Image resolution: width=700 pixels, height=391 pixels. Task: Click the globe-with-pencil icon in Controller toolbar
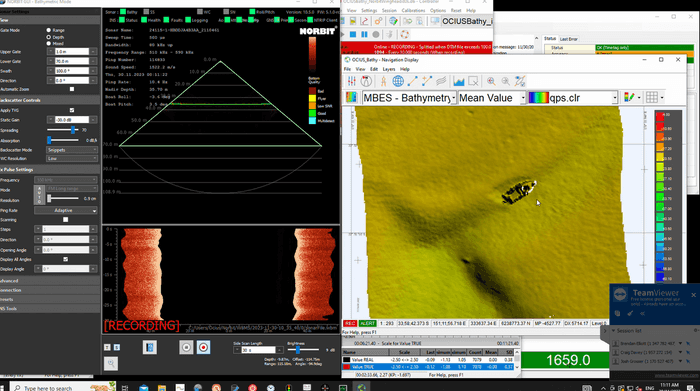click(393, 21)
